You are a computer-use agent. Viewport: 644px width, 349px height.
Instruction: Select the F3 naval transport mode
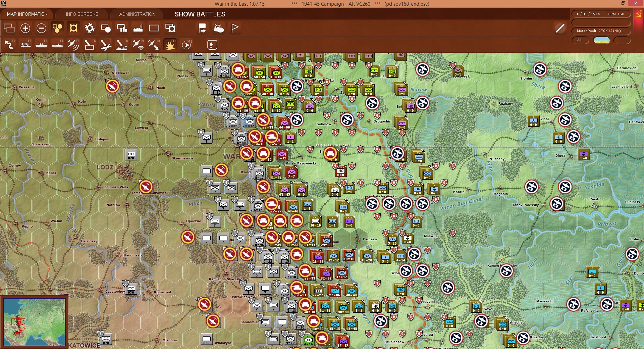coord(41,45)
